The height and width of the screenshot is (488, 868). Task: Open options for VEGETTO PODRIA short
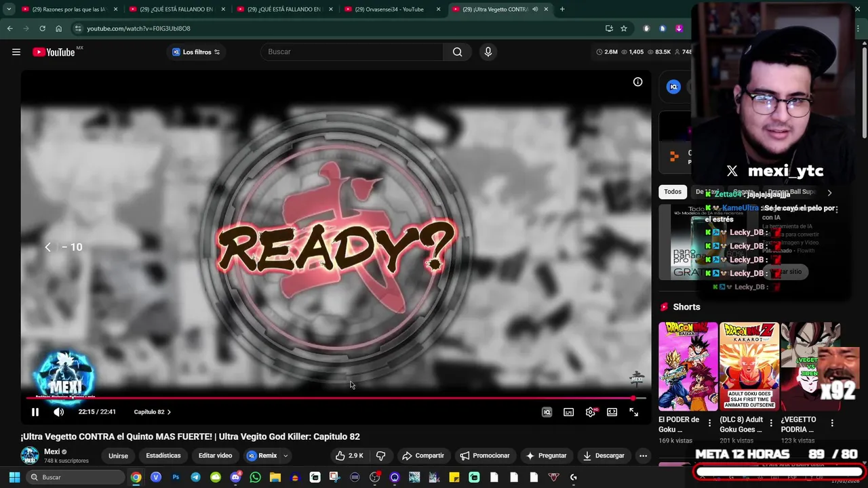832,424
